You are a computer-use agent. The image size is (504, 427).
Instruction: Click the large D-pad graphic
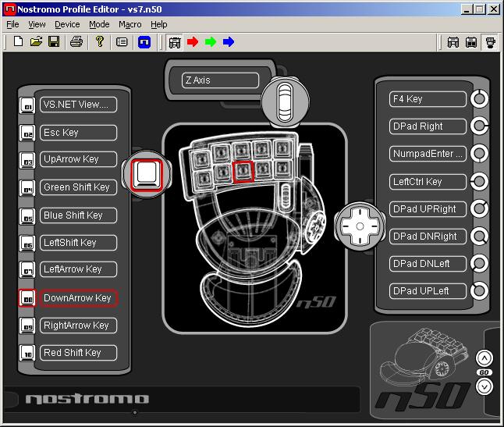click(x=360, y=226)
